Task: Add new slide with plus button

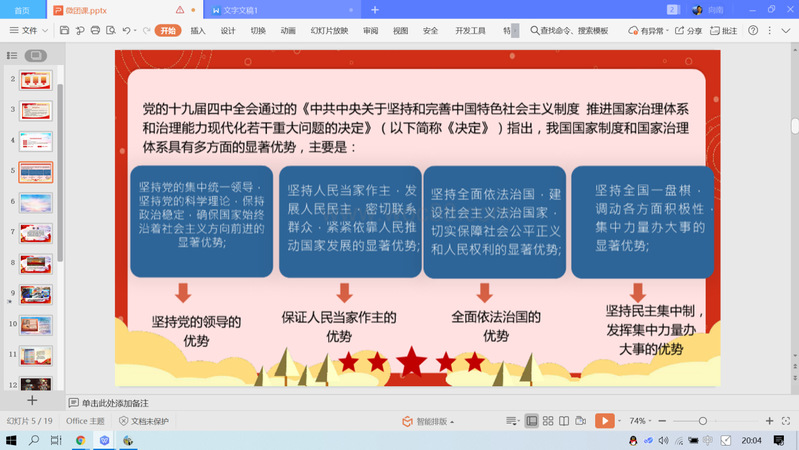Action: [32, 400]
